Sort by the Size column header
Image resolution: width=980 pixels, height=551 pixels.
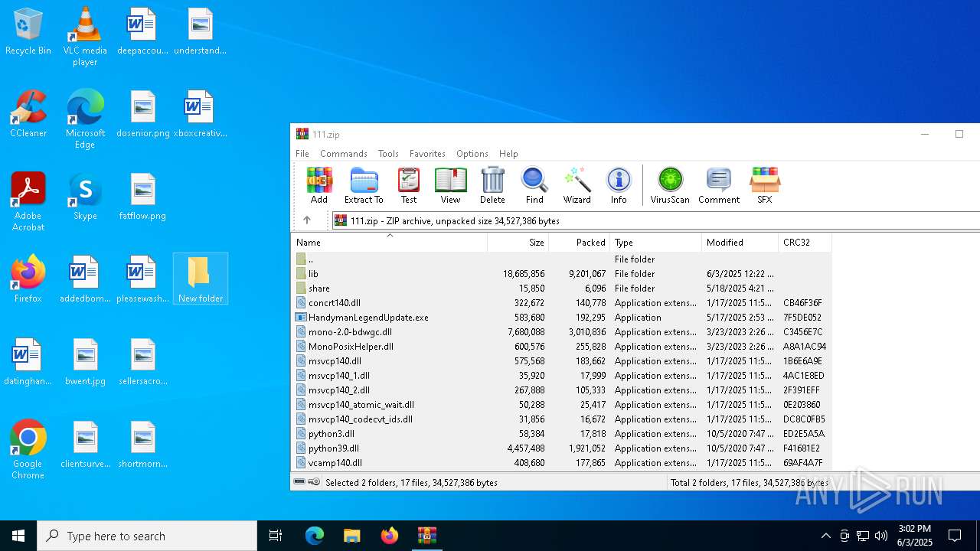pyautogui.click(x=518, y=243)
